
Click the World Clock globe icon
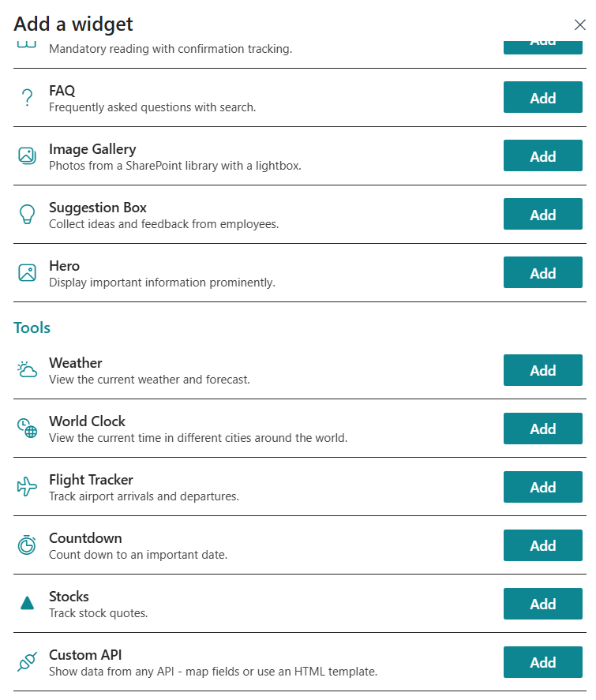click(27, 428)
